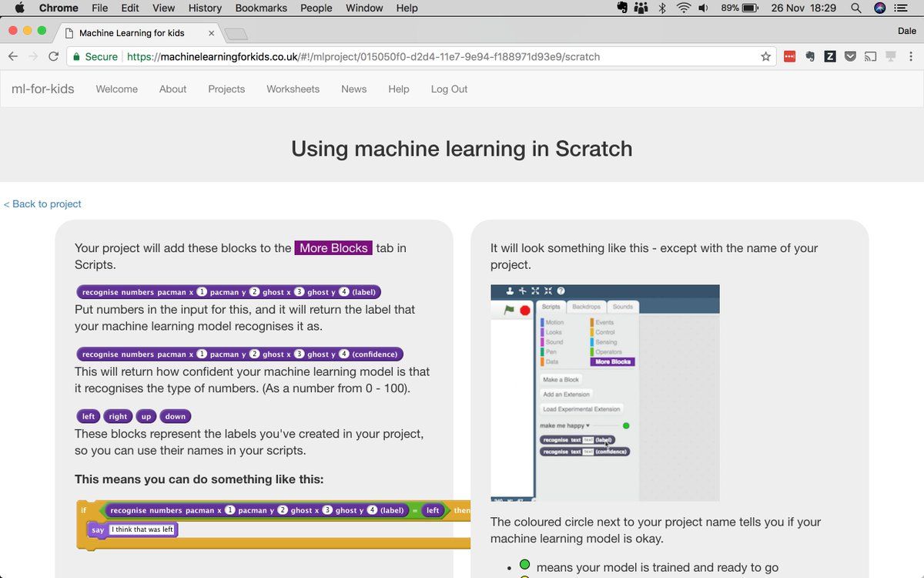Bookmark this page with the star

[765, 56]
